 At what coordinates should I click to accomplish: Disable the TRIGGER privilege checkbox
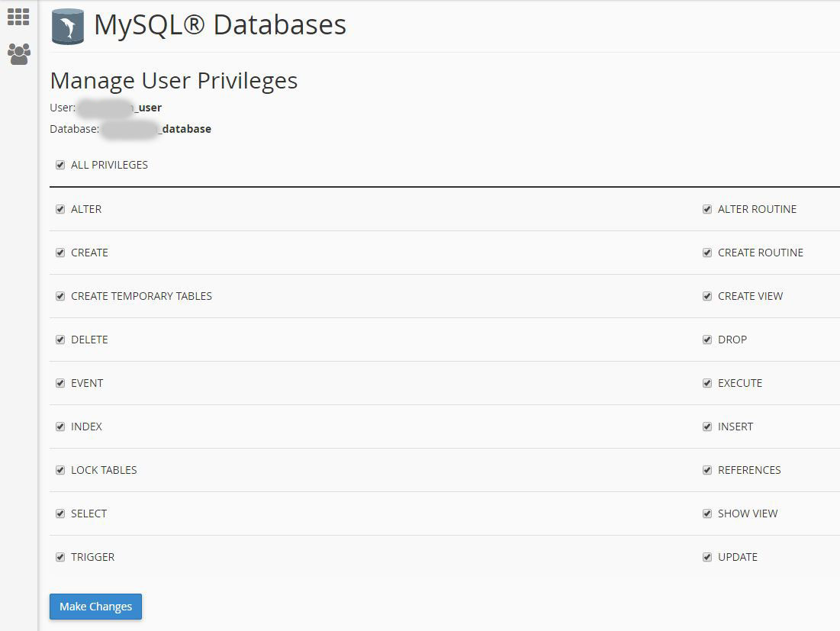click(x=60, y=557)
